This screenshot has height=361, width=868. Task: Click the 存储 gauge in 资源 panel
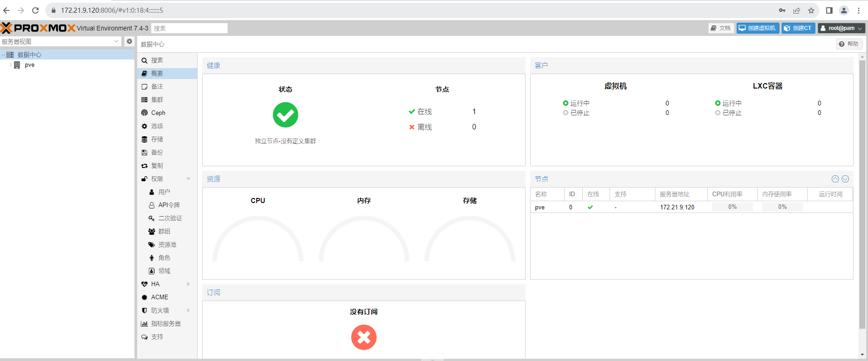pos(470,238)
